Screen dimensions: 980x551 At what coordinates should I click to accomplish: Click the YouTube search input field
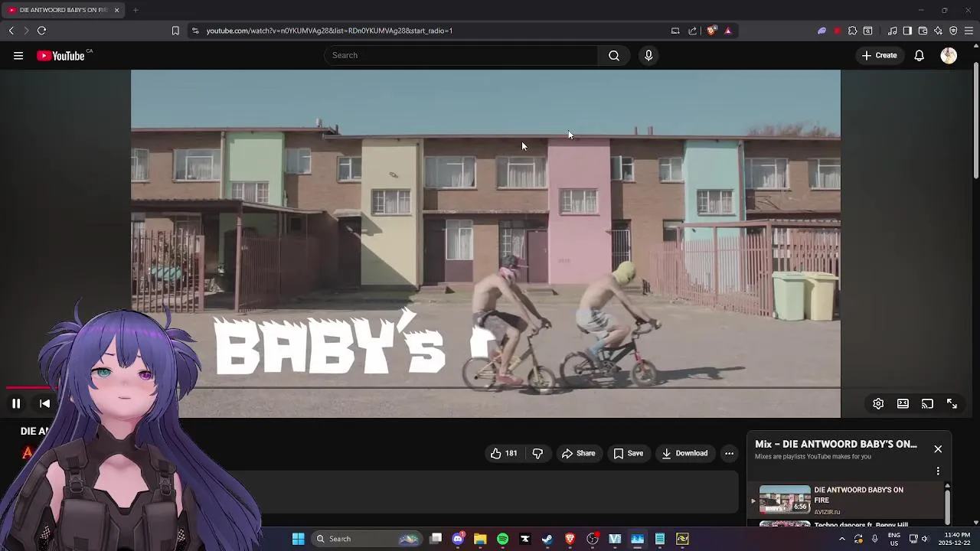pos(461,55)
